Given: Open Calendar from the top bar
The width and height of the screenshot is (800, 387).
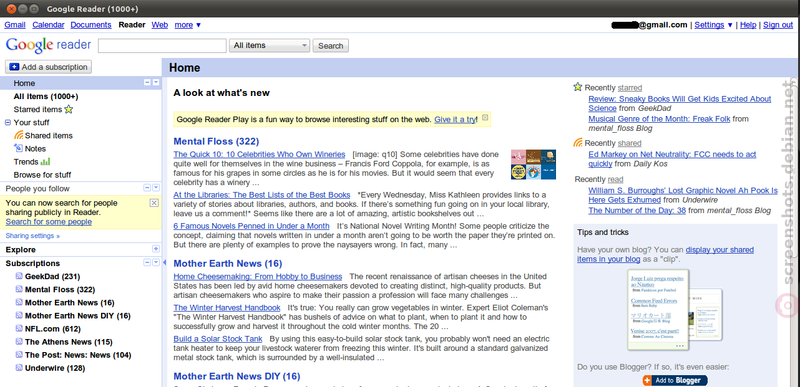Looking at the screenshot, I should click(48, 24).
